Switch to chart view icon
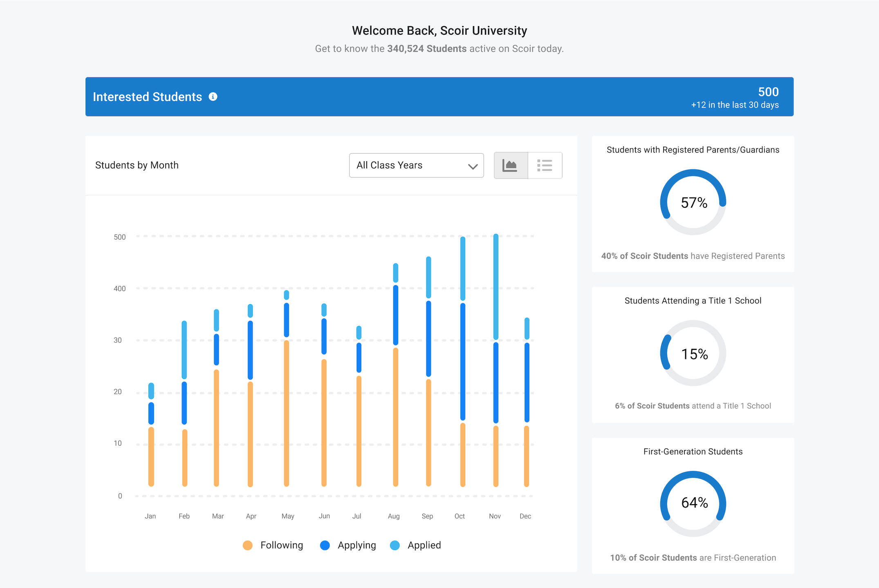Screen dimensions: 879x588 (x=511, y=165)
